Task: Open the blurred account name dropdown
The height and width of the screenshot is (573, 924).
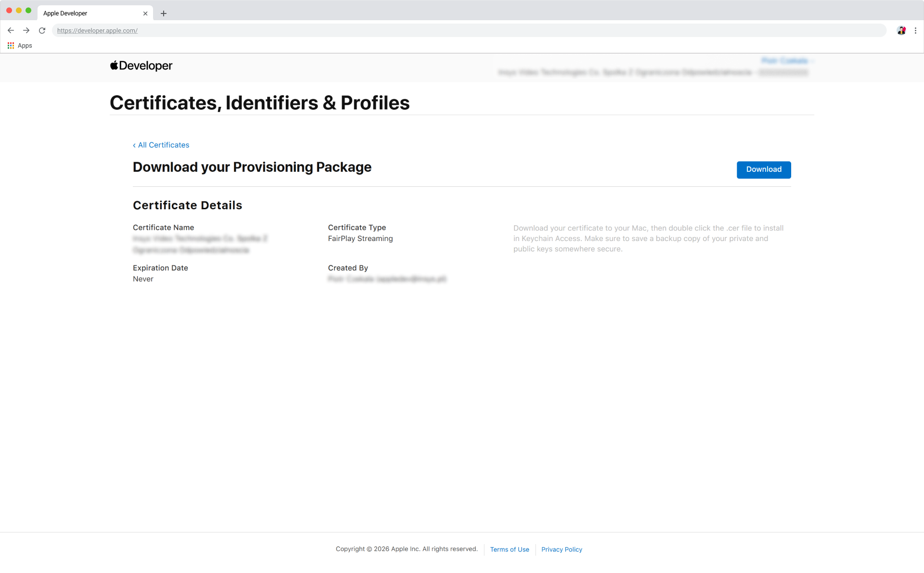Action: click(x=787, y=61)
